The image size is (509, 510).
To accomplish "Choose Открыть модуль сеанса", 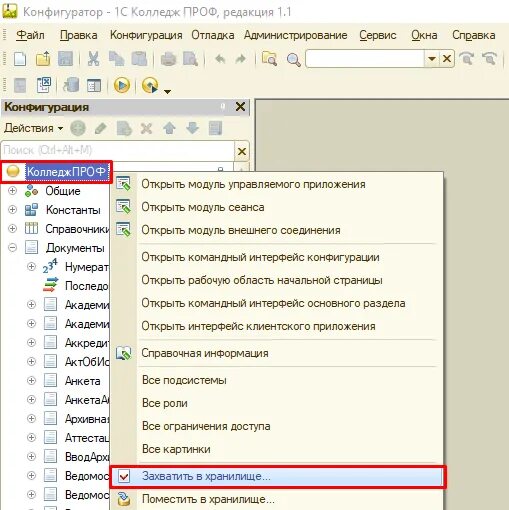I will pyautogui.click(x=277, y=207).
